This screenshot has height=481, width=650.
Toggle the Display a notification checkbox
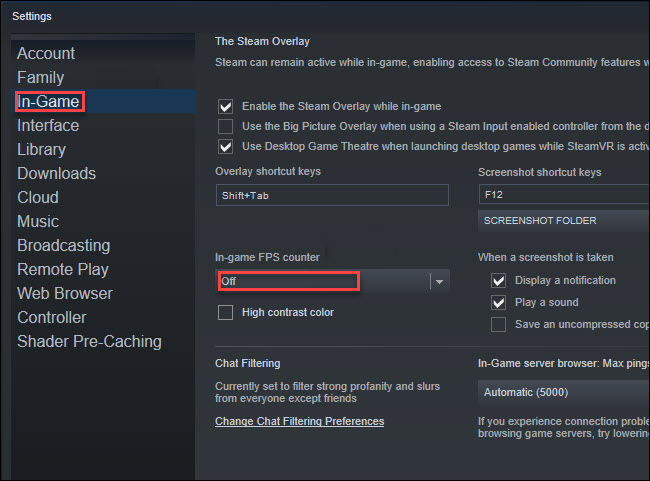[498, 281]
